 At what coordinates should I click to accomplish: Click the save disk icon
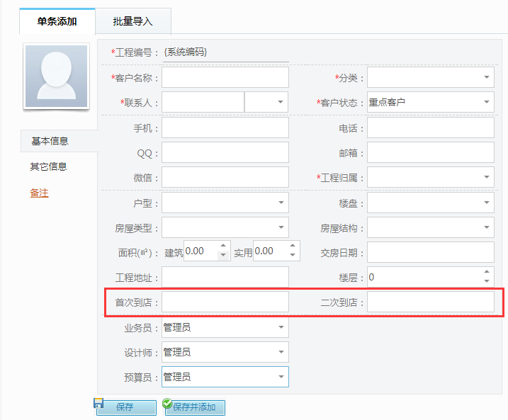coord(100,403)
